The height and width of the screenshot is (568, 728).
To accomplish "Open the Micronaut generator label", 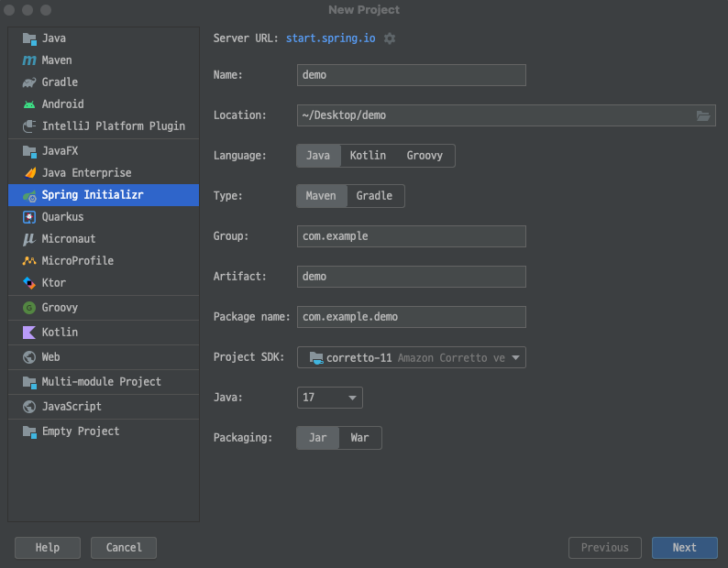I will pos(69,239).
